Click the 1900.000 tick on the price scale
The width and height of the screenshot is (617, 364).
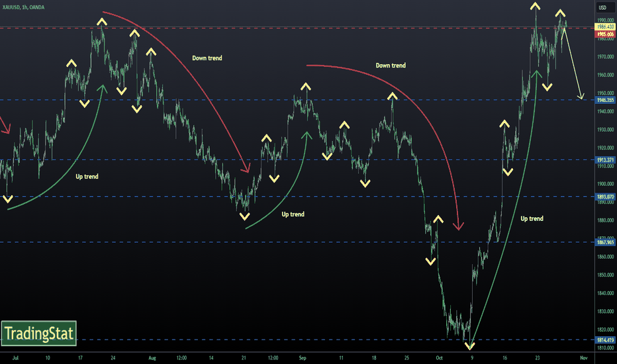(606, 184)
